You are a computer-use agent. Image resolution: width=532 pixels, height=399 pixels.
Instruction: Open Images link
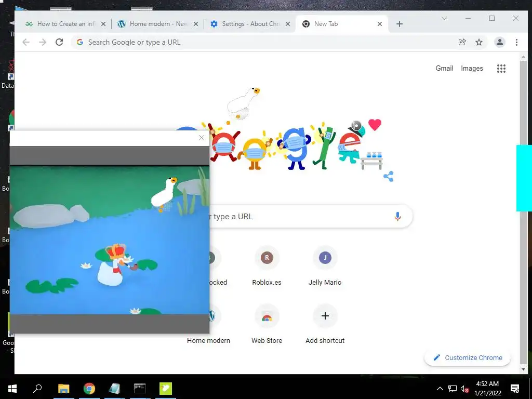click(472, 68)
